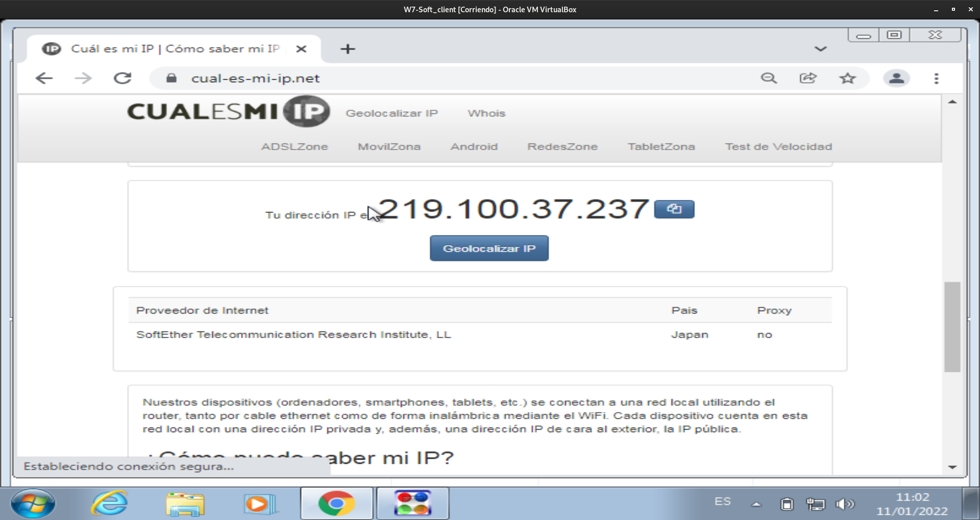Reload the current webpage

(x=122, y=78)
